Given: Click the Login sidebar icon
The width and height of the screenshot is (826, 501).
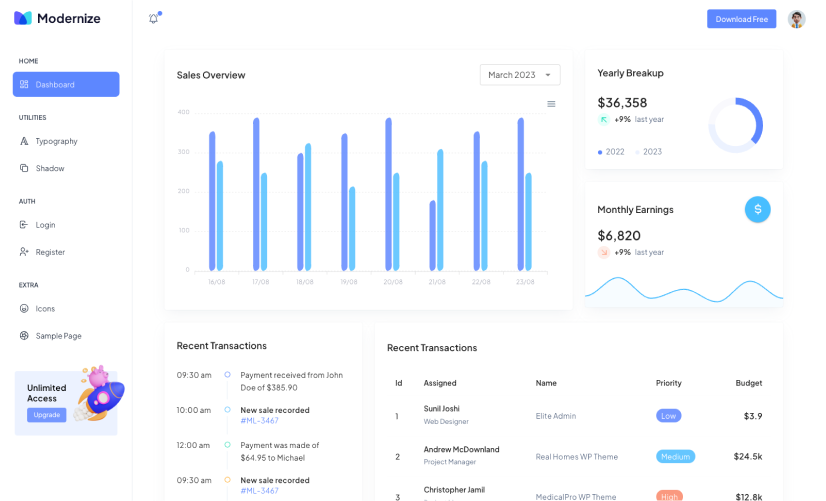Looking at the screenshot, I should pos(24,225).
